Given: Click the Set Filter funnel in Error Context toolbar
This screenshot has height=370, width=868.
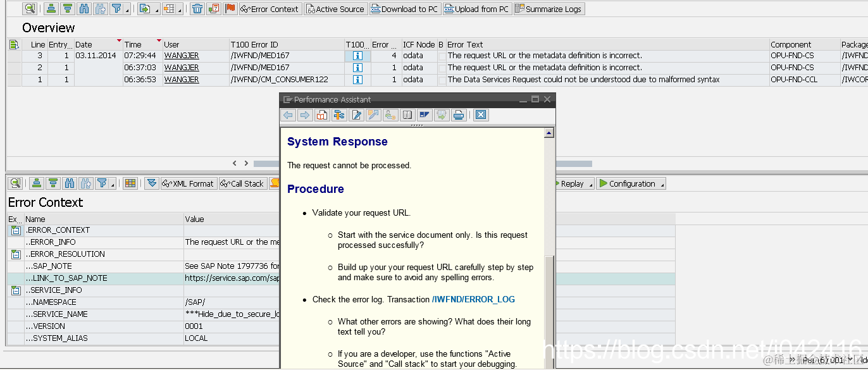Looking at the screenshot, I should pyautogui.click(x=102, y=183).
